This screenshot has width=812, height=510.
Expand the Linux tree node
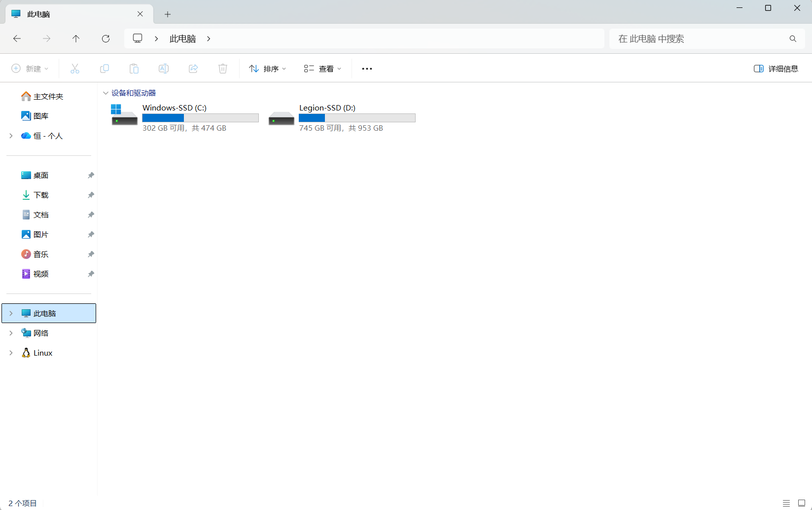(x=11, y=353)
